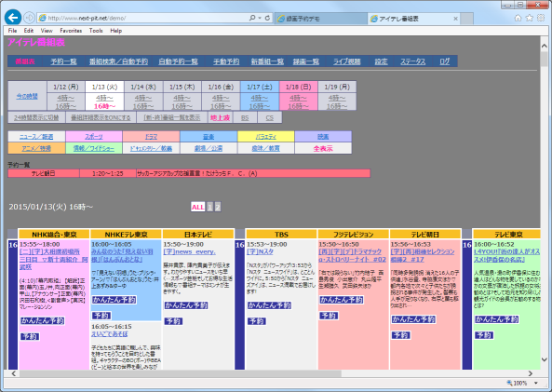The width and height of the screenshot is (552, 392).
Task: Open 新番組一覧 in the navigation bar
Action: pyautogui.click(x=267, y=61)
